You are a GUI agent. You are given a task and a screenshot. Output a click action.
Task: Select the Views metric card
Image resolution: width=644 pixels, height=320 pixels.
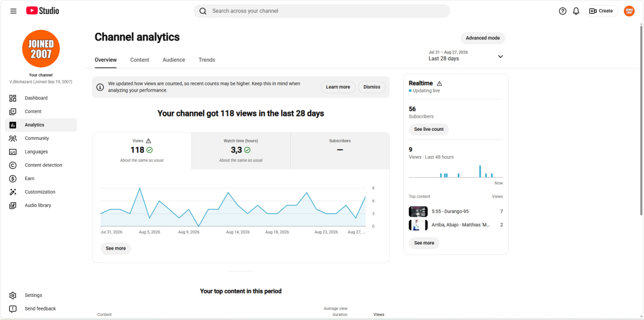coord(142,150)
